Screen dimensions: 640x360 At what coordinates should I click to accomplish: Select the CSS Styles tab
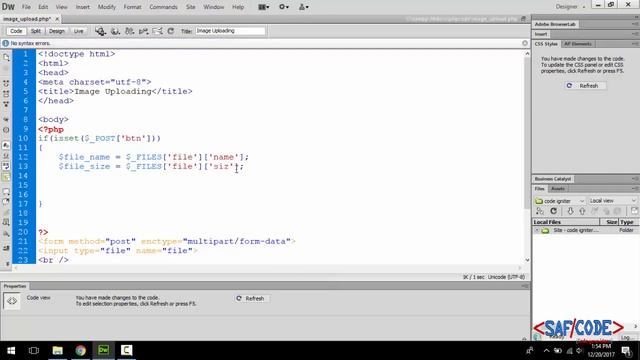pyautogui.click(x=546, y=44)
